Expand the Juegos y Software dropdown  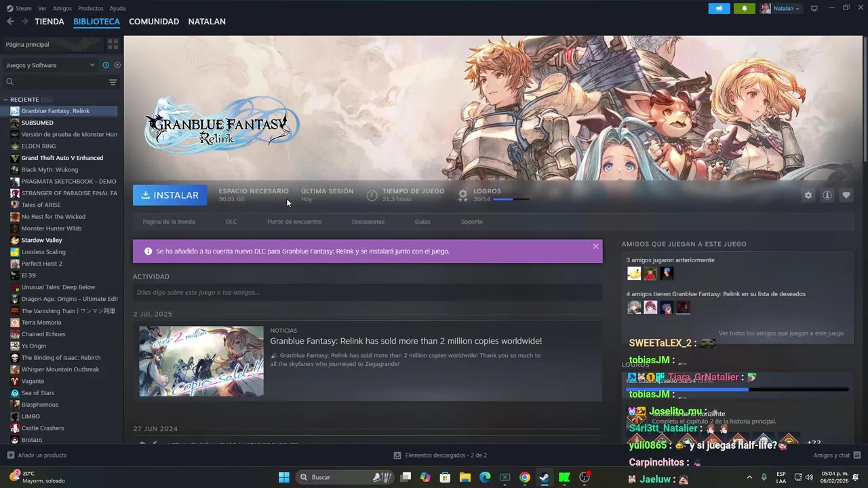tap(50, 65)
